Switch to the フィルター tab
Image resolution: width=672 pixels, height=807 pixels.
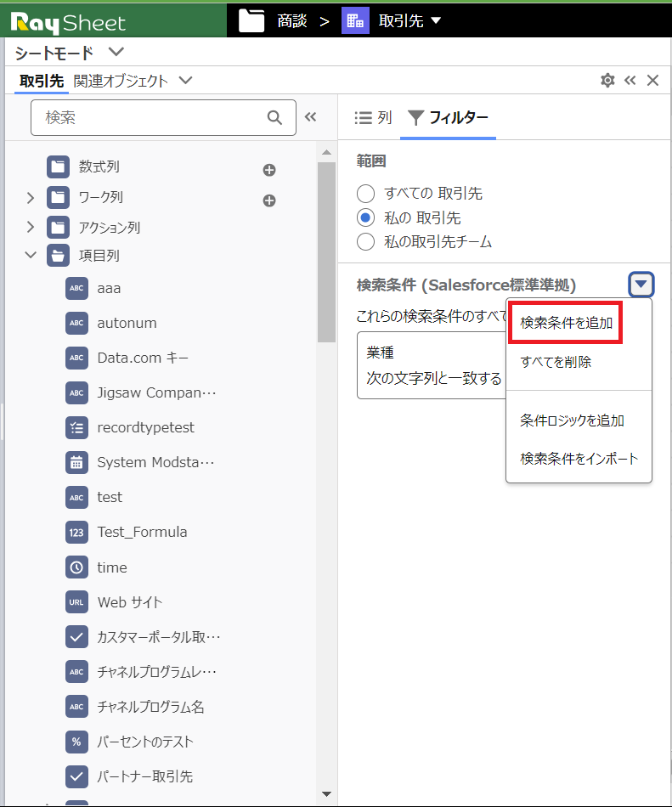click(x=448, y=118)
